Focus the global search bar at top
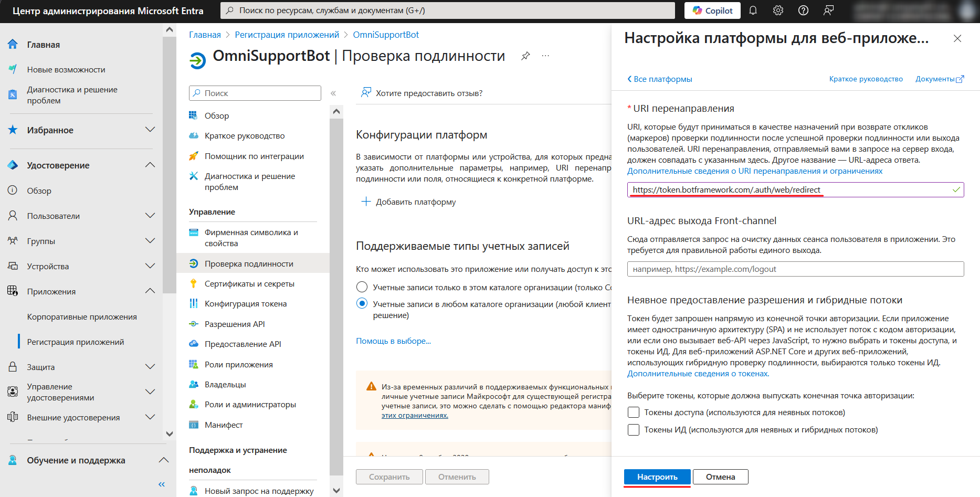 pos(448,10)
